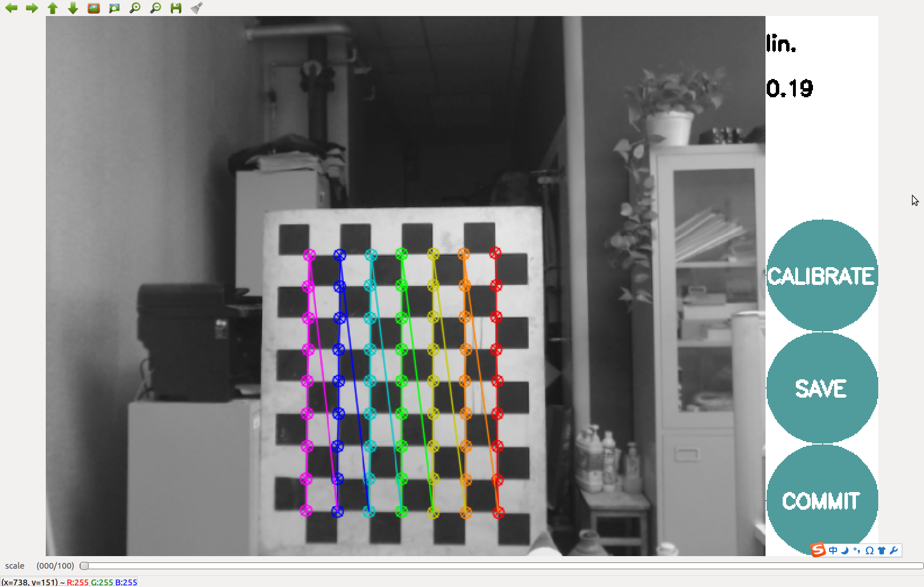The image size is (924, 587).
Task: Click the green up arrow icon
Action: pyautogui.click(x=52, y=8)
